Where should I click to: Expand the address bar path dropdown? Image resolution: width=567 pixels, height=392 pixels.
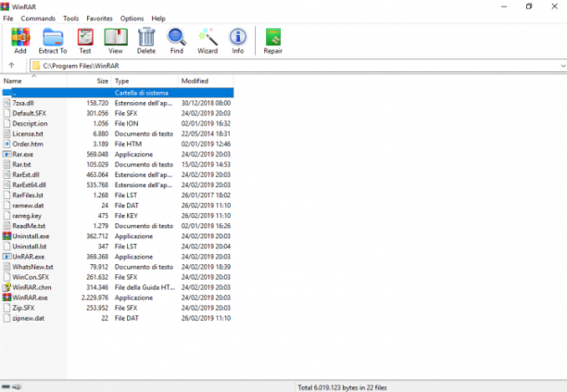[563, 66]
